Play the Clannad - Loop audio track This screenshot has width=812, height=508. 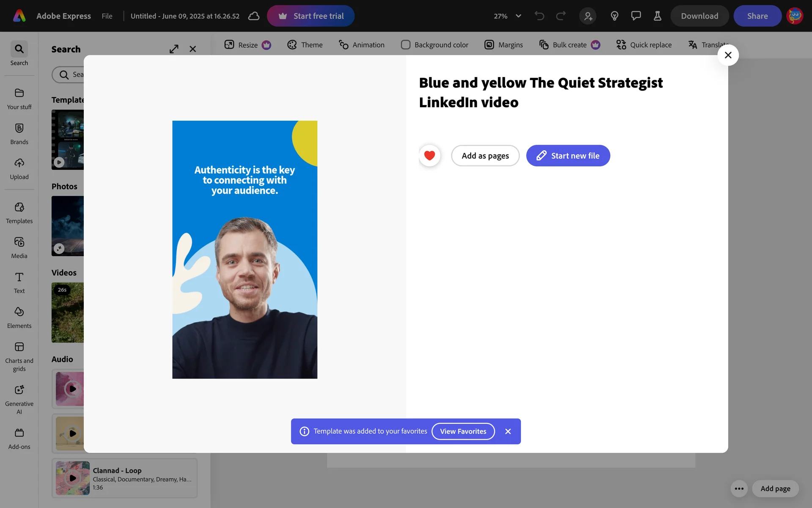(73, 478)
